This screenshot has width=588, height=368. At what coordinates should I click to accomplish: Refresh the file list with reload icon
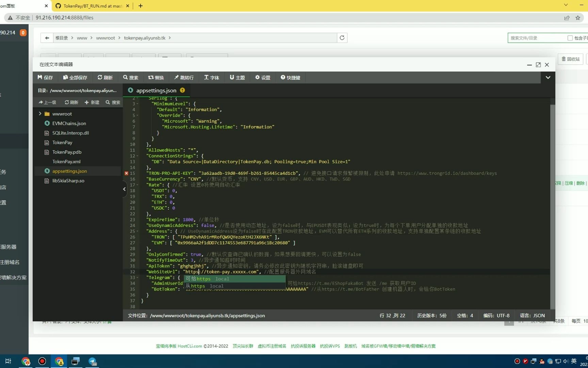(342, 38)
